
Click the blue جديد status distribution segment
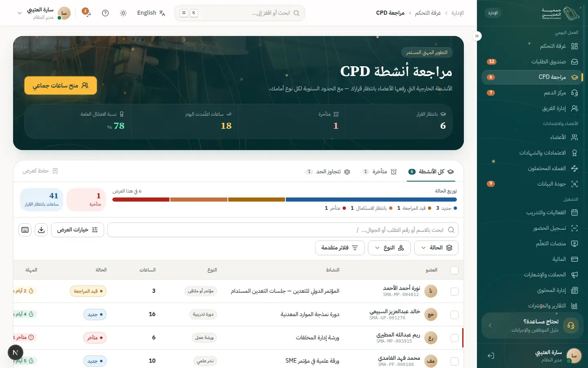pyautogui.click(x=371, y=200)
